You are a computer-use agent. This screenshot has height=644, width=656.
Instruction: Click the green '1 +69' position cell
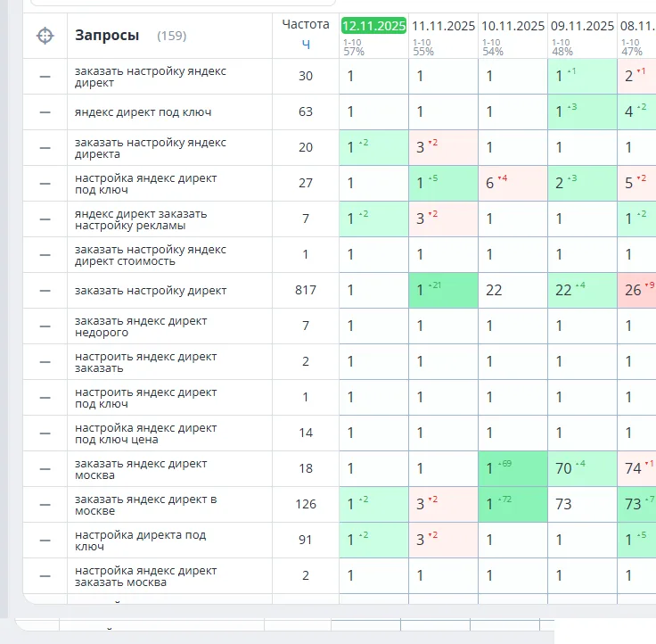(x=512, y=469)
